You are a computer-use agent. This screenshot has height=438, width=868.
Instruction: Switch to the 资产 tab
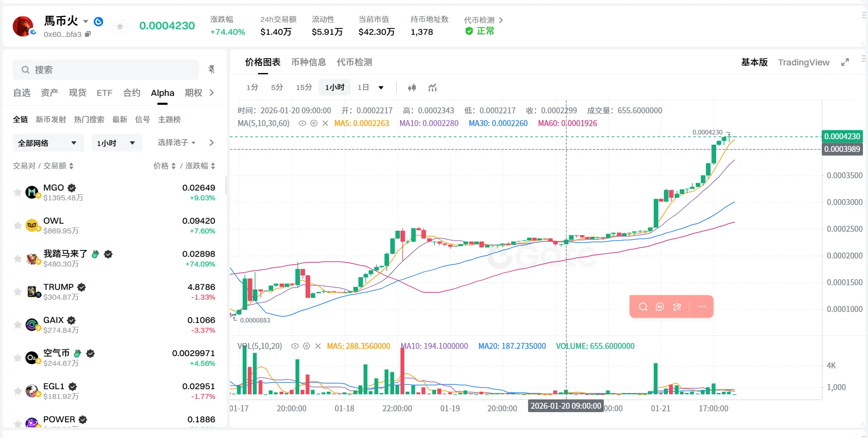pos(50,93)
